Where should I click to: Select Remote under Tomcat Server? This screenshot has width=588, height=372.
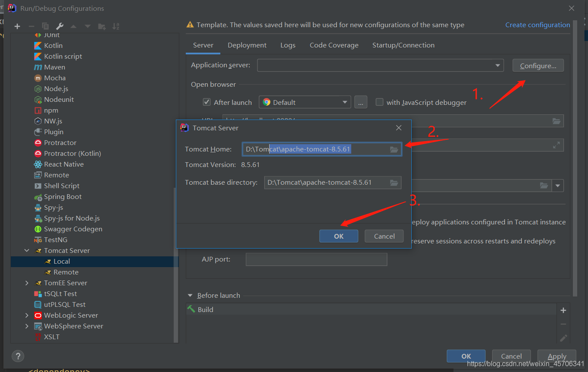66,272
